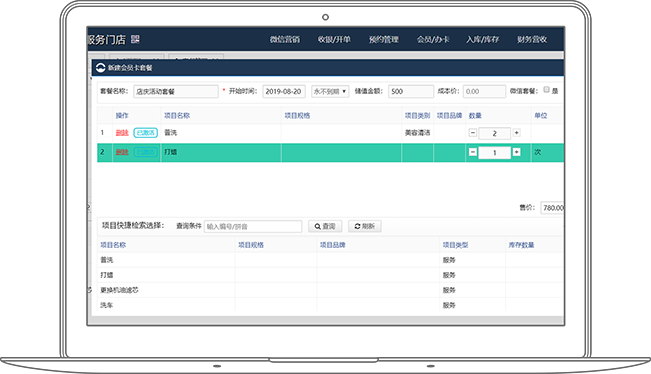Delete row 1 via red 删除 link
The width and height of the screenshot is (651, 374).
tap(122, 133)
